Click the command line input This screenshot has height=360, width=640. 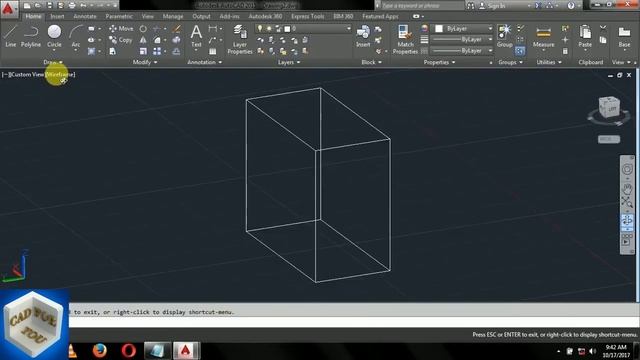353,322
